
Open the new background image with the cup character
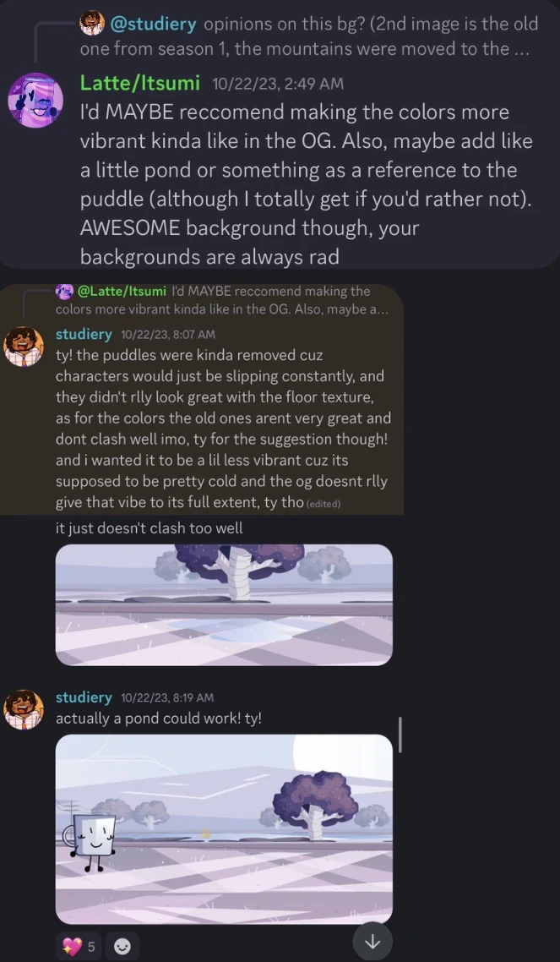tap(224, 829)
